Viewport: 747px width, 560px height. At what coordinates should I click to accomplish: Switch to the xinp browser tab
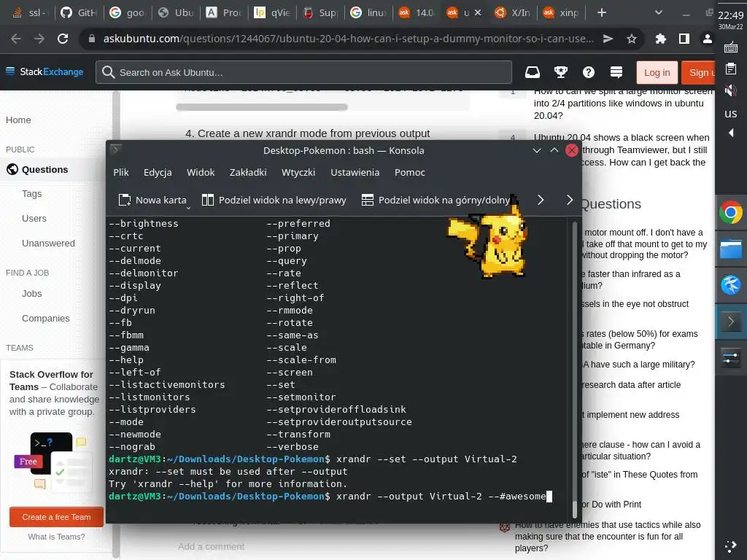point(562,13)
